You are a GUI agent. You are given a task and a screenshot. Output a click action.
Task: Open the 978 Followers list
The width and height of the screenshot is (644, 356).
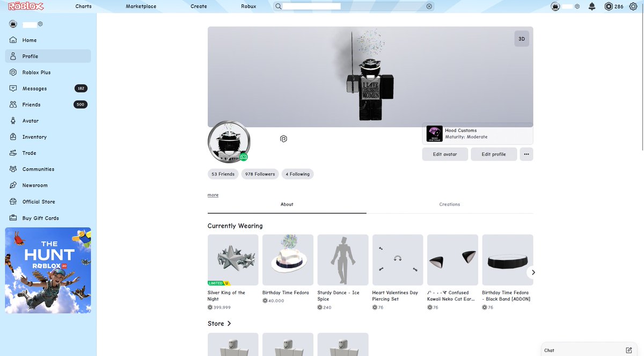(260, 174)
